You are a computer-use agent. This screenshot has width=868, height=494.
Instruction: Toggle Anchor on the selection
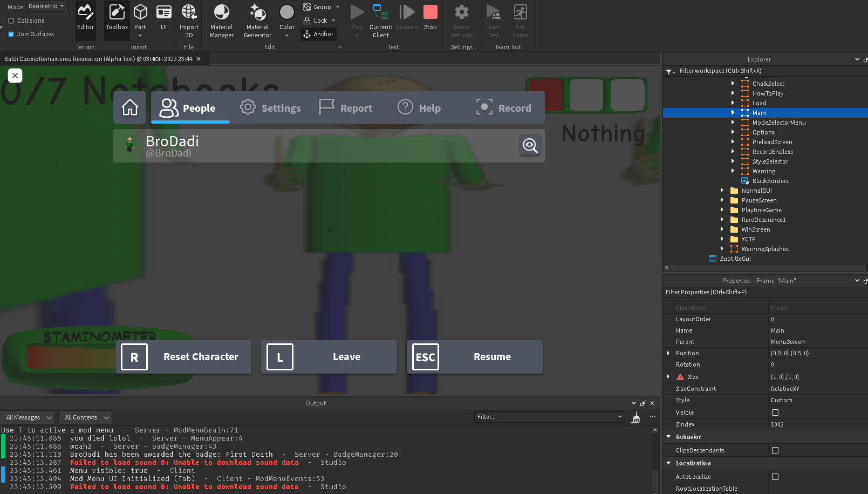pos(318,34)
